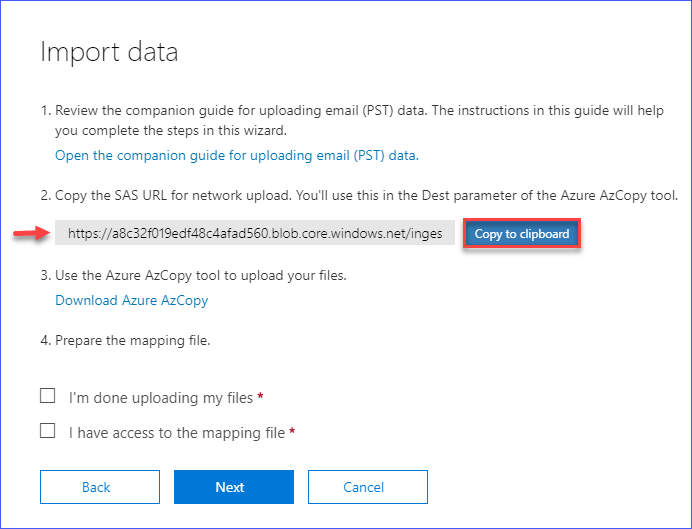
Task: Click the step 2 'Copy the SAS URL' instruction
Action: tap(359, 195)
